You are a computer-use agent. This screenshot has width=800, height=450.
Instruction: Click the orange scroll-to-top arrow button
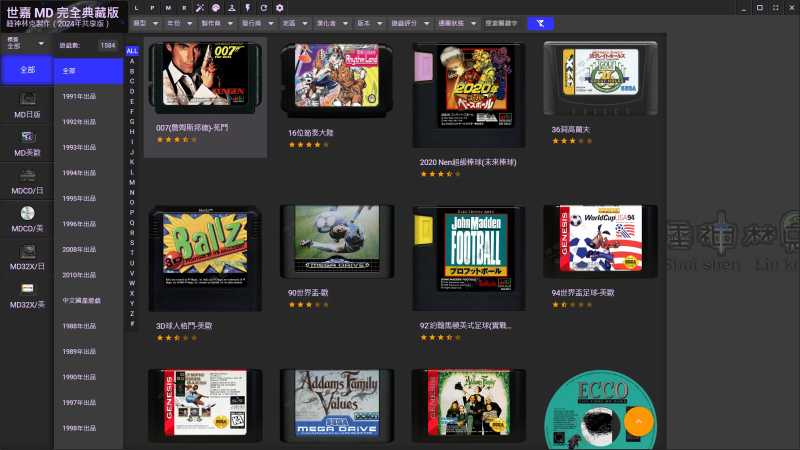[x=637, y=422]
